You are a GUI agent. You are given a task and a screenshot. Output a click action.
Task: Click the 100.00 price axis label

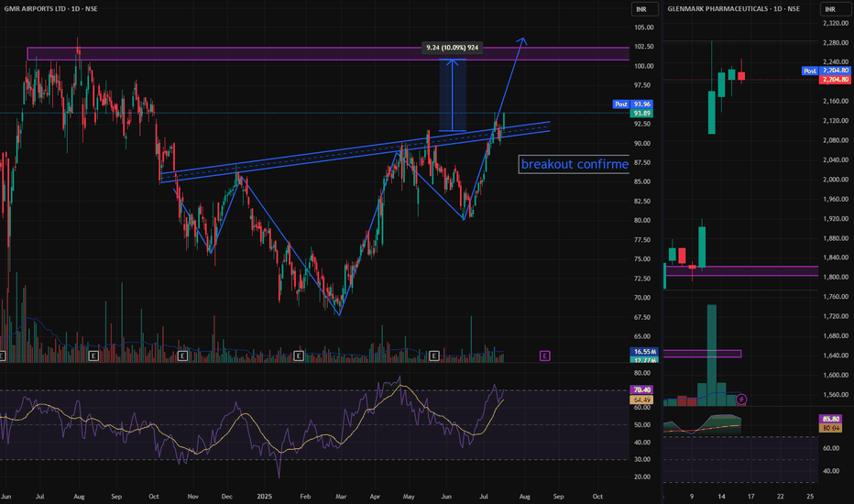(x=644, y=66)
